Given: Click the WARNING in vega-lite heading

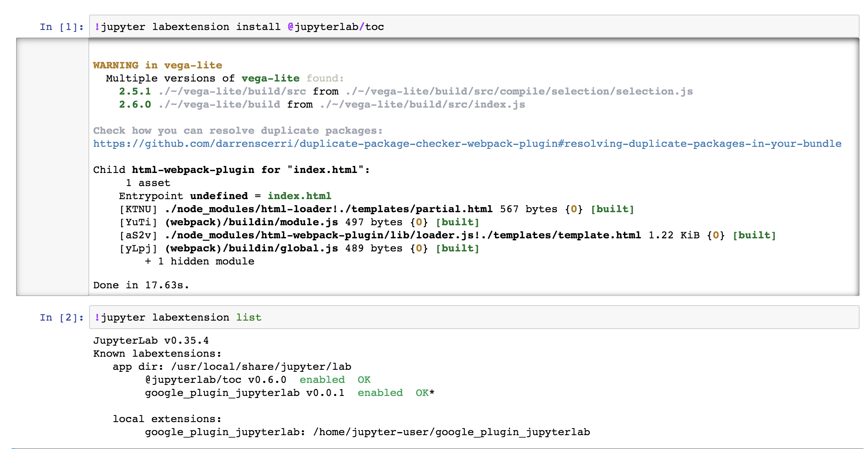Looking at the screenshot, I should pyautogui.click(x=157, y=65).
